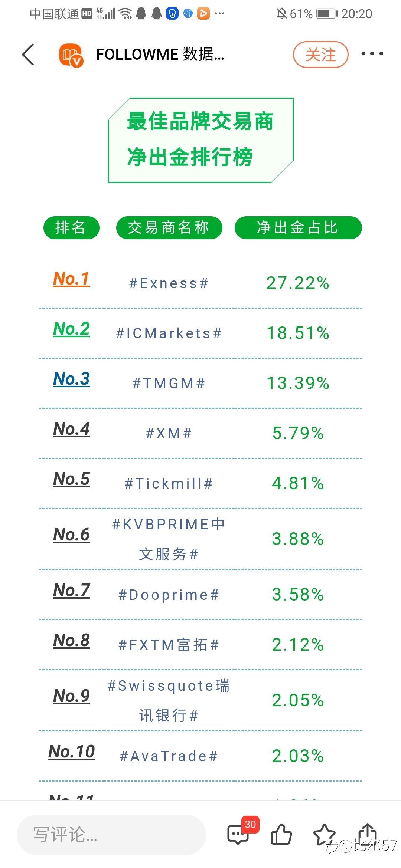Toggle the star favorite icon
The width and height of the screenshot is (401, 868).
click(324, 835)
